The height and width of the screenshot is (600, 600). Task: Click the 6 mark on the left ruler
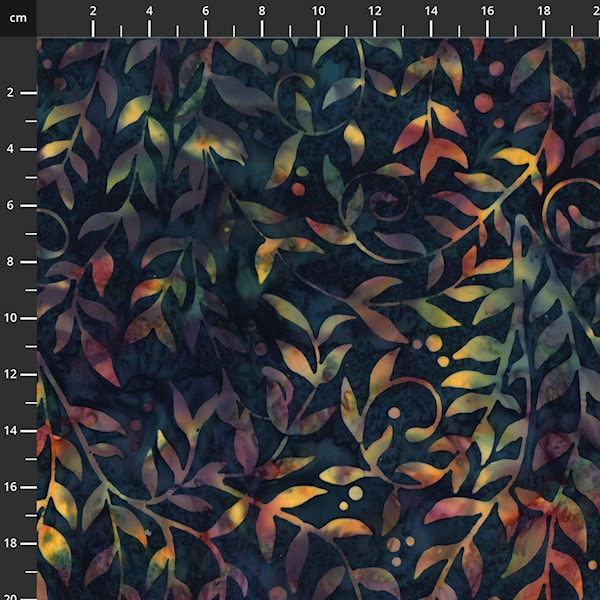pos(10,205)
